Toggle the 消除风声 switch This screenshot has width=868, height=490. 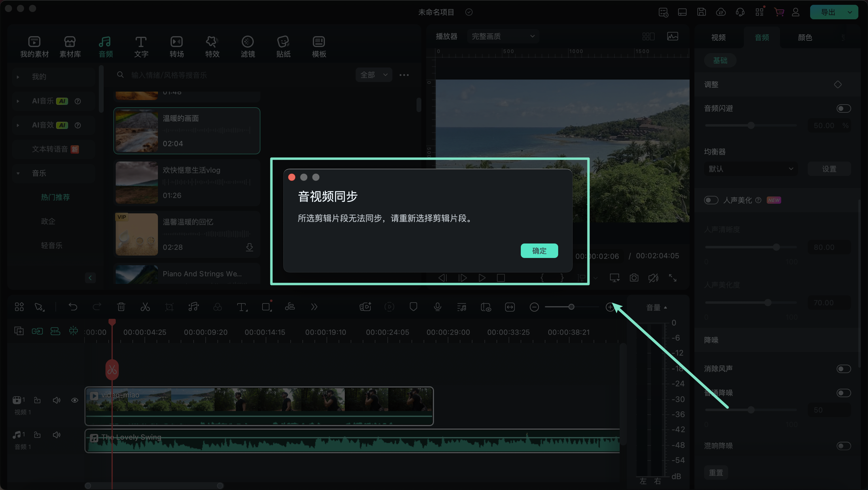point(843,369)
